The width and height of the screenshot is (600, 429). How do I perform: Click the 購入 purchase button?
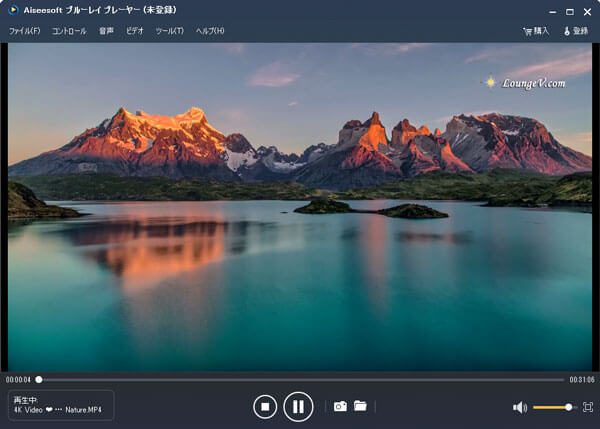click(x=536, y=31)
